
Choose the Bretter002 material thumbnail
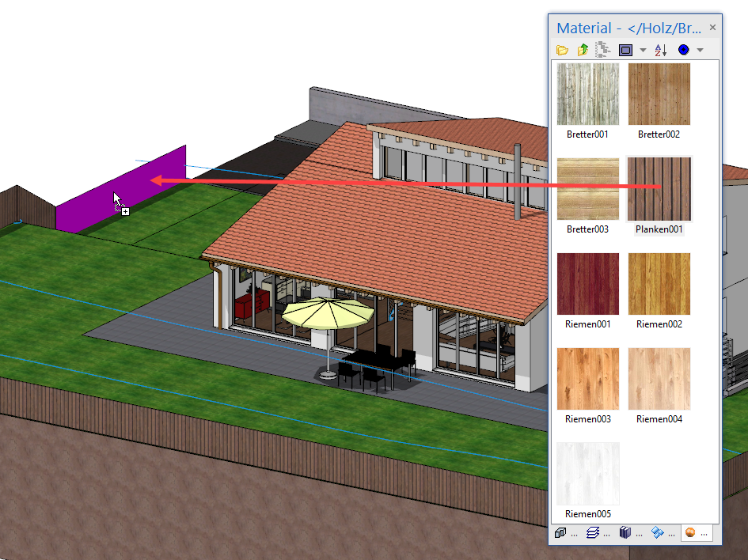(x=659, y=94)
